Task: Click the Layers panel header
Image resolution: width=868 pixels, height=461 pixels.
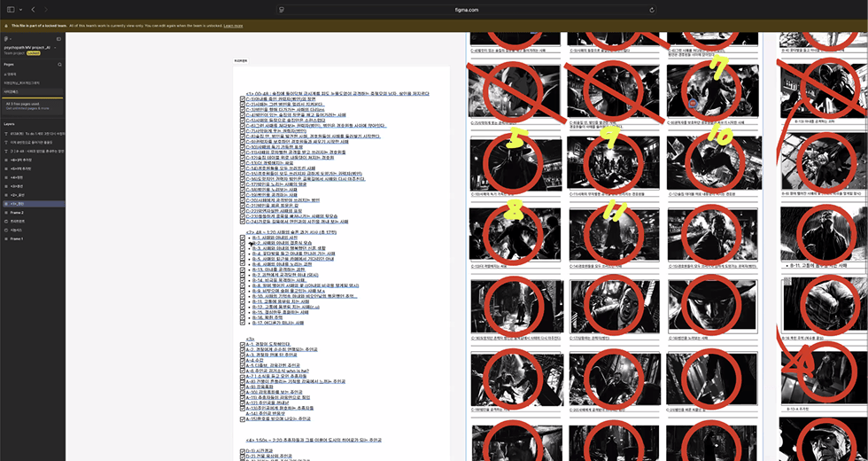Action: click(10, 124)
